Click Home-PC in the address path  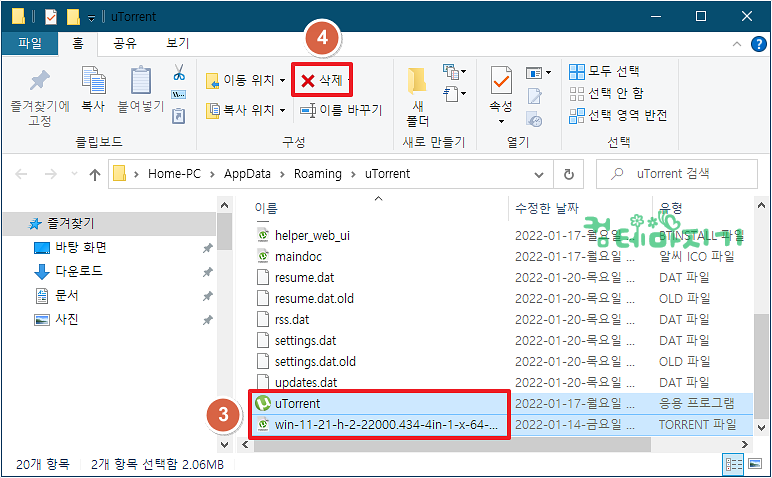[x=174, y=174]
